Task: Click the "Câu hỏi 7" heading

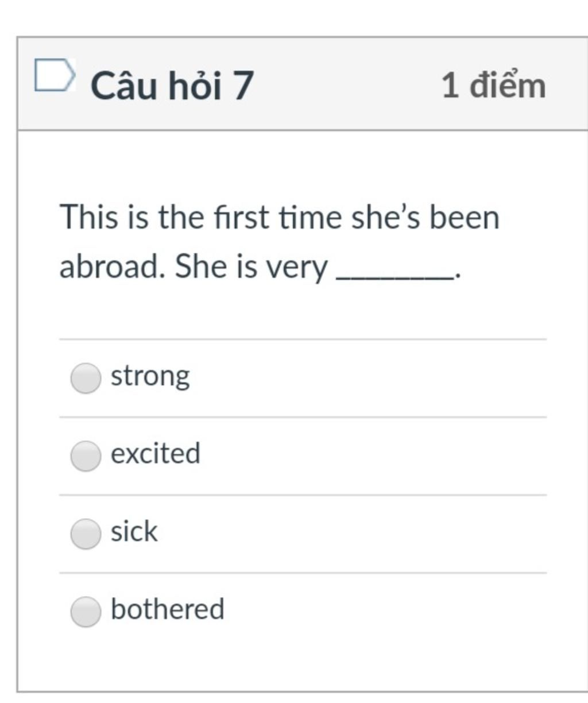Action: tap(172, 85)
